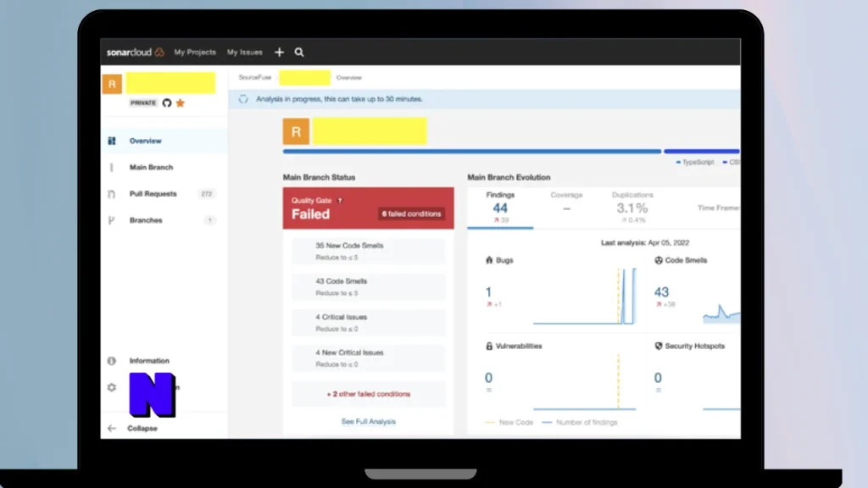Open My Projects in top bar

[x=195, y=52]
